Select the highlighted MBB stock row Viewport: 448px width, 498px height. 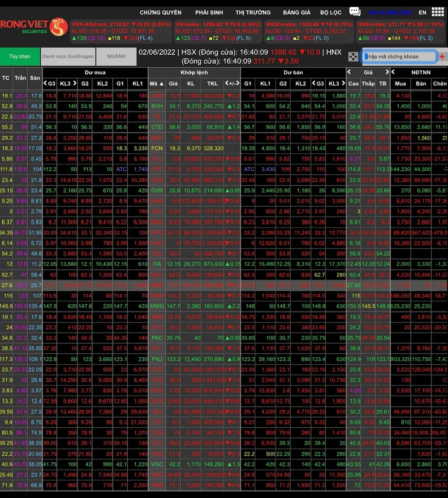156,285
